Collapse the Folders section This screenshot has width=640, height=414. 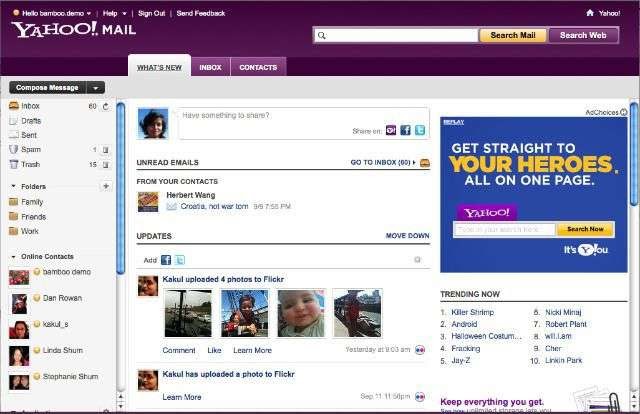[x=13, y=186]
